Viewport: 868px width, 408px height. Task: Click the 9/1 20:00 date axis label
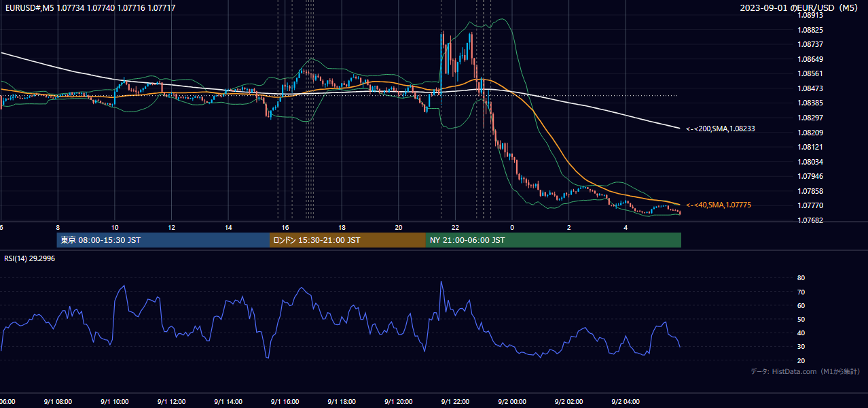[x=399, y=402]
